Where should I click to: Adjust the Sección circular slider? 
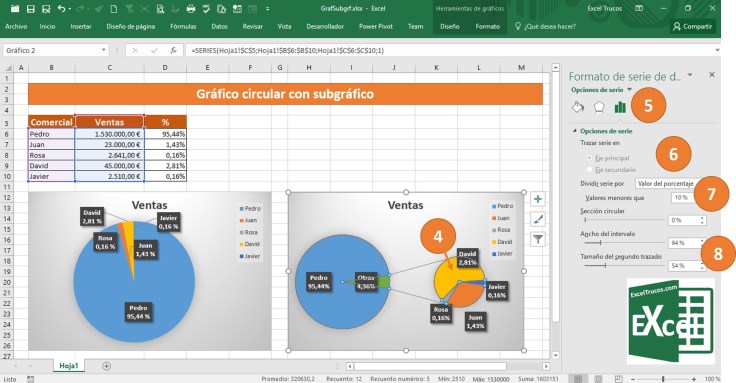[x=623, y=220]
